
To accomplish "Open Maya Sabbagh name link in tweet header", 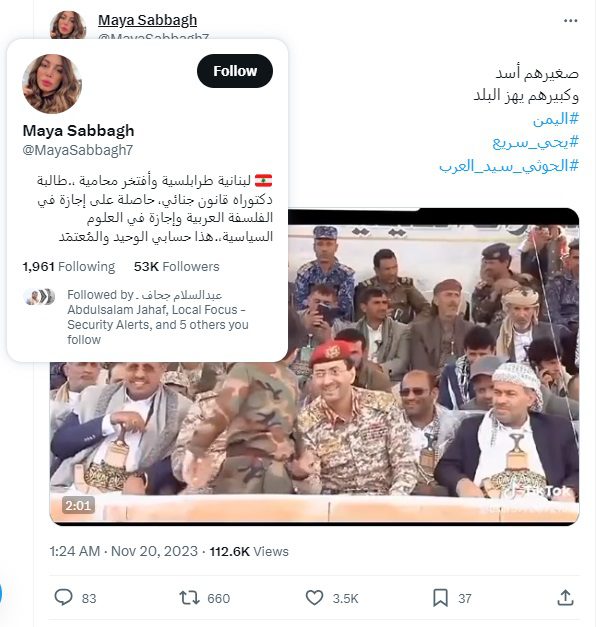I will [148, 20].
